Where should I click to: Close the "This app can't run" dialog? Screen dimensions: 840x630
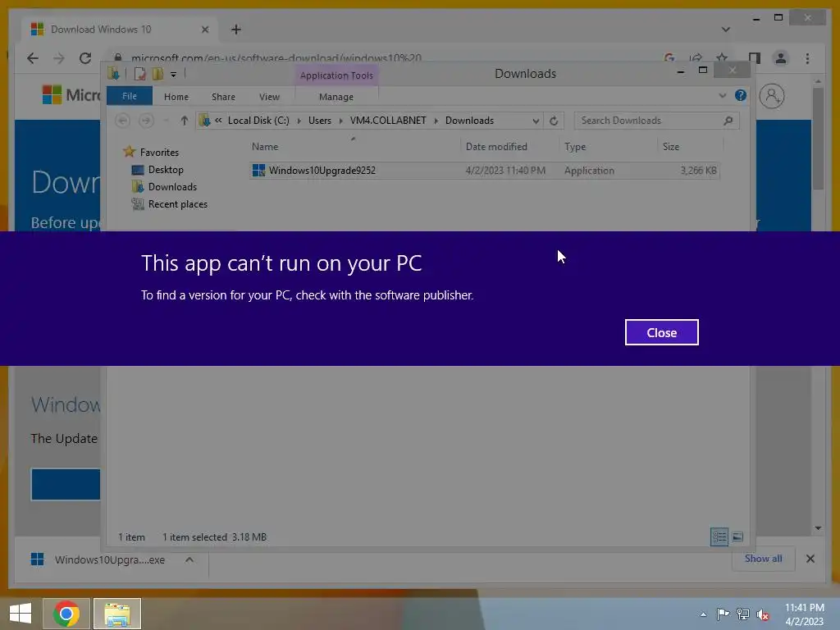[x=662, y=332]
